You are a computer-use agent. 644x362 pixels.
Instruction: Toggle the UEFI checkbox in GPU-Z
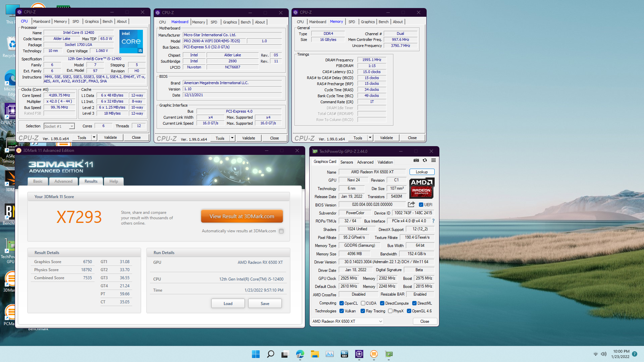click(421, 205)
